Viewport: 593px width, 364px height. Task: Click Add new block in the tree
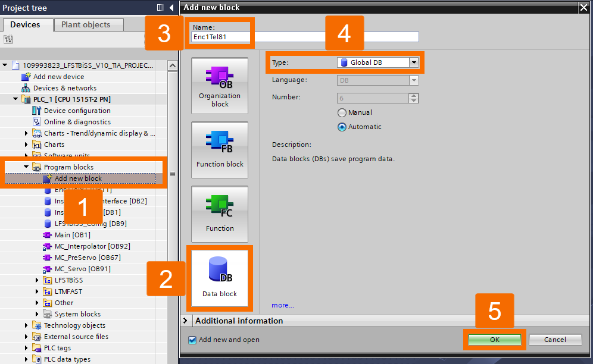pyautogui.click(x=78, y=178)
